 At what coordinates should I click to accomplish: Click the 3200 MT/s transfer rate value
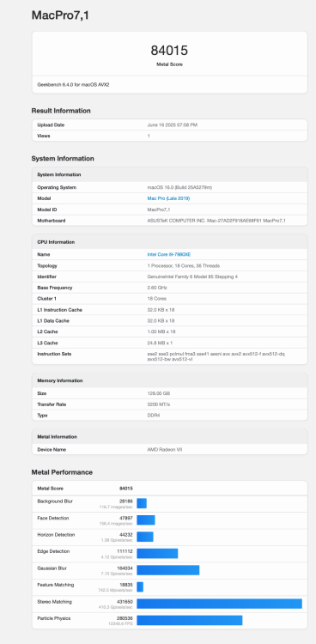click(x=159, y=404)
